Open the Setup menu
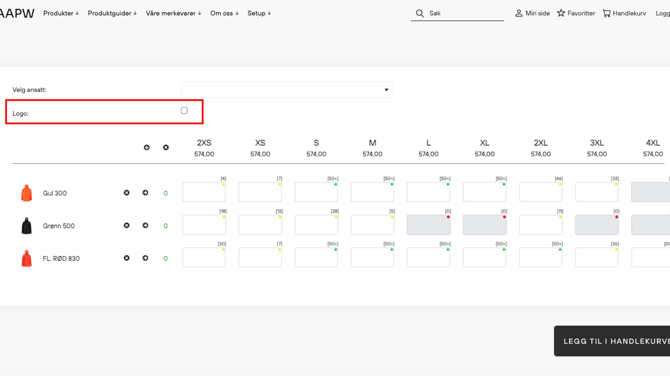This screenshot has width=670, height=376. tap(259, 13)
